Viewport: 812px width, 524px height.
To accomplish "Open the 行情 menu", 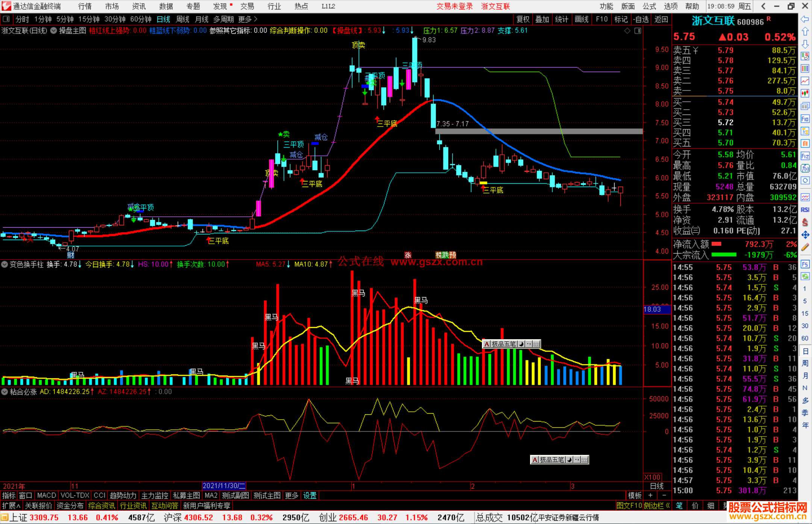I will [85, 6].
